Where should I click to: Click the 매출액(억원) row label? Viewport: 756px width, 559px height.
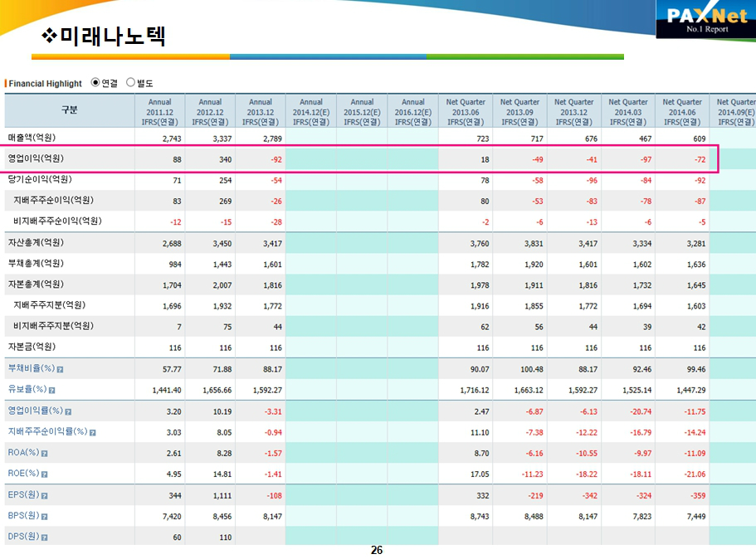(x=32, y=138)
